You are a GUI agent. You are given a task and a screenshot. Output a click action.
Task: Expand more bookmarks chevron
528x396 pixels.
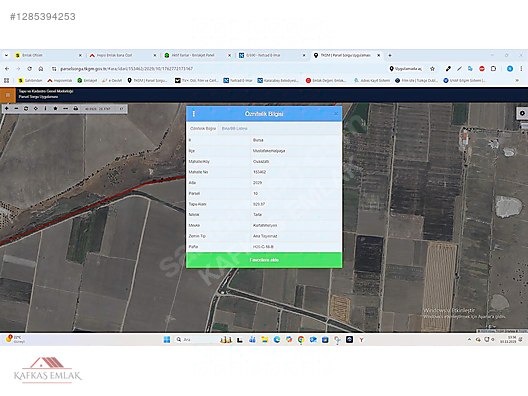(x=517, y=80)
